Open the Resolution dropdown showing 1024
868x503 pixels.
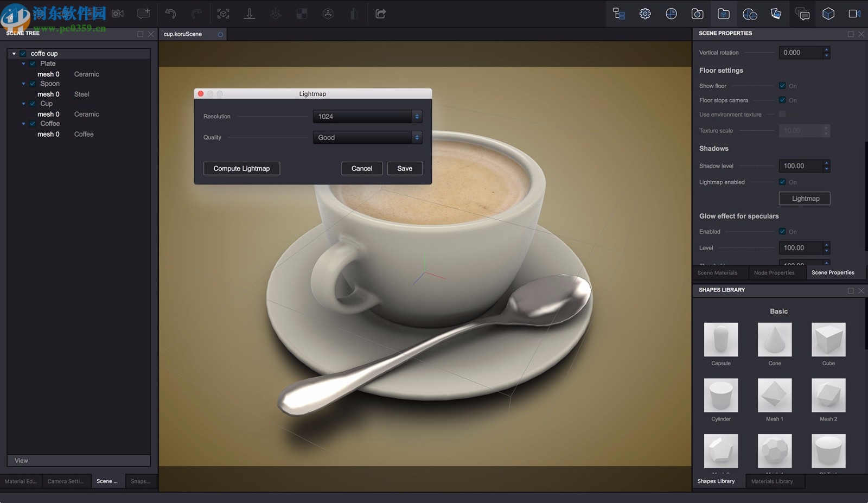[x=367, y=117]
